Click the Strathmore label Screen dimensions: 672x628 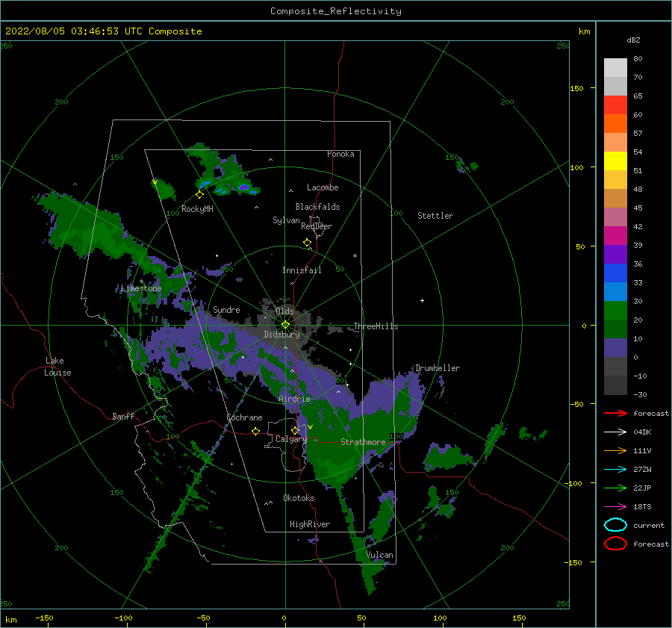(363, 442)
